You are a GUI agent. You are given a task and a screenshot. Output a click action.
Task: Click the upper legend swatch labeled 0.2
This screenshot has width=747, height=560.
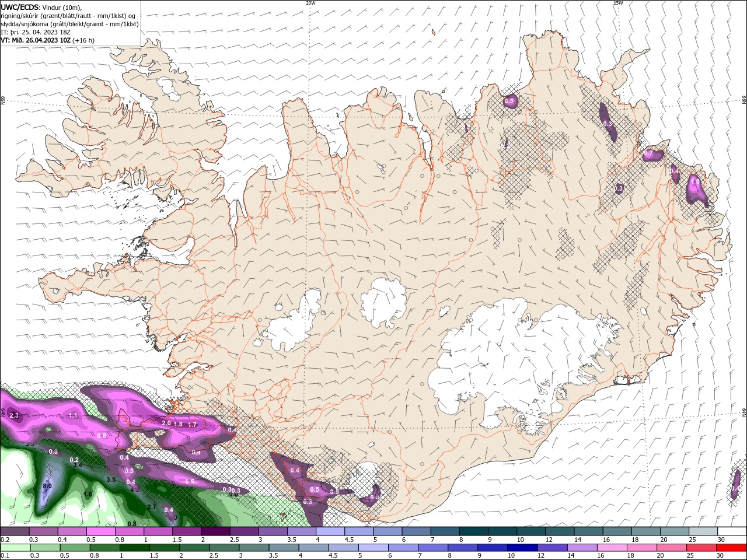click(15, 531)
